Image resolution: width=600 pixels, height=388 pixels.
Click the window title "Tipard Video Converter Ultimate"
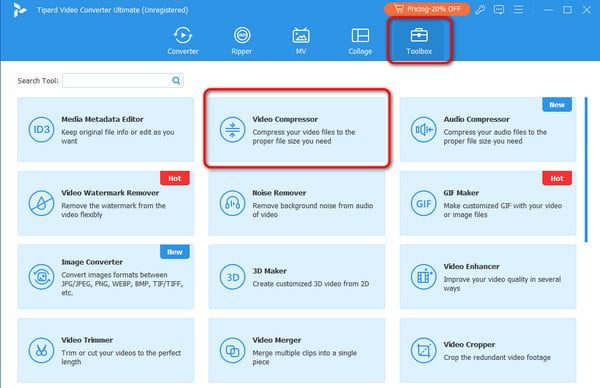(112, 10)
